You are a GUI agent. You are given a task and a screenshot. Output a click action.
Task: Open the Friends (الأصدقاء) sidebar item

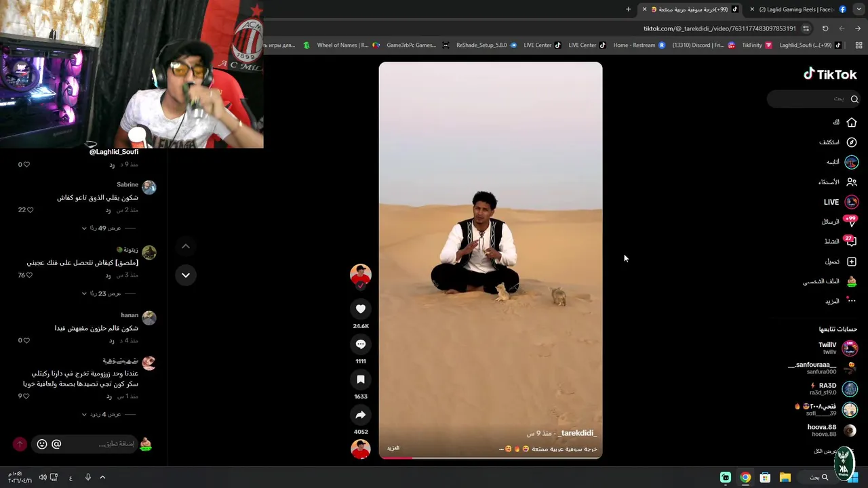(837, 182)
